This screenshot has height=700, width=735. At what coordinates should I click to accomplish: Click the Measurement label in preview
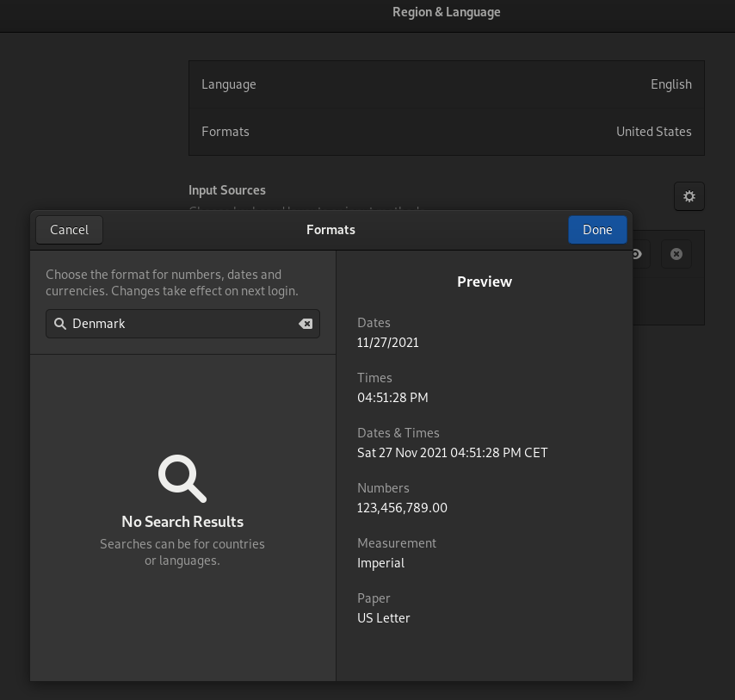click(x=397, y=543)
